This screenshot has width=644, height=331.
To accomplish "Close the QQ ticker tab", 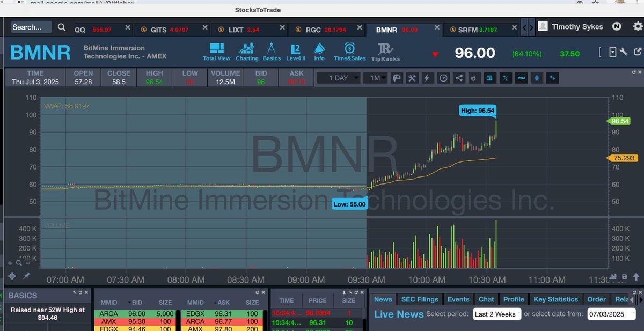I will pyautogui.click(x=127, y=27).
